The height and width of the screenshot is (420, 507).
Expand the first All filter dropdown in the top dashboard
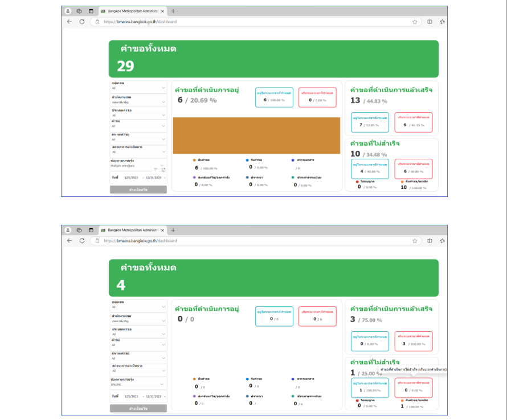tap(163, 88)
